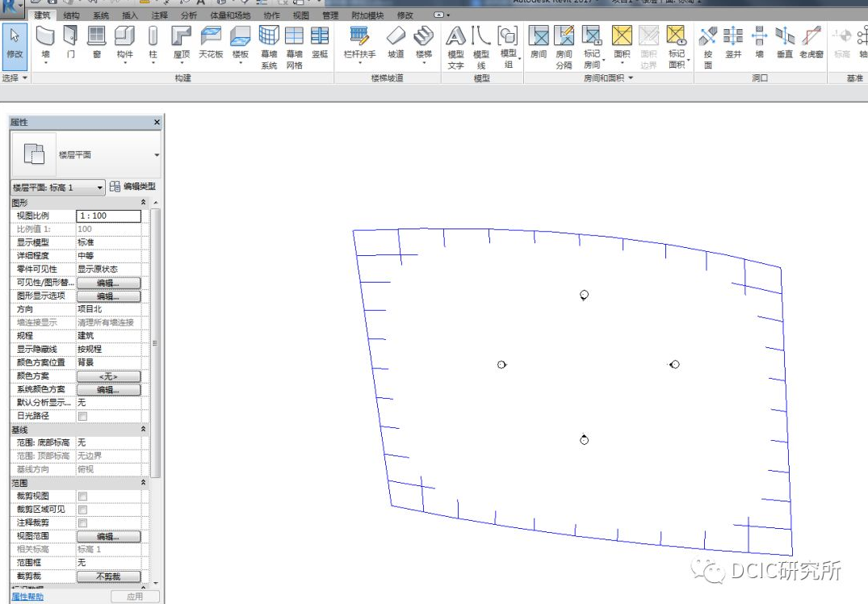Click the 规程 value 建筑

108,335
